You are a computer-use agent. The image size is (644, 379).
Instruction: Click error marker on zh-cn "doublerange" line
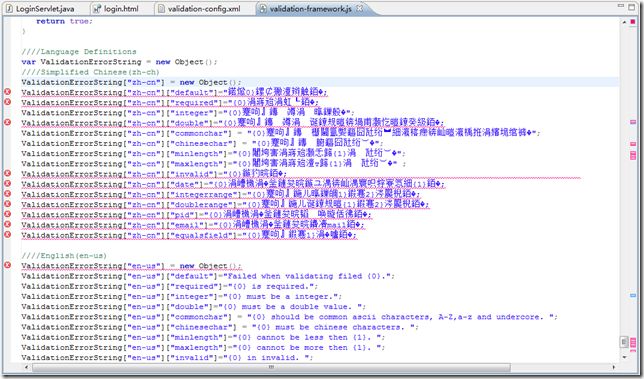click(x=7, y=204)
